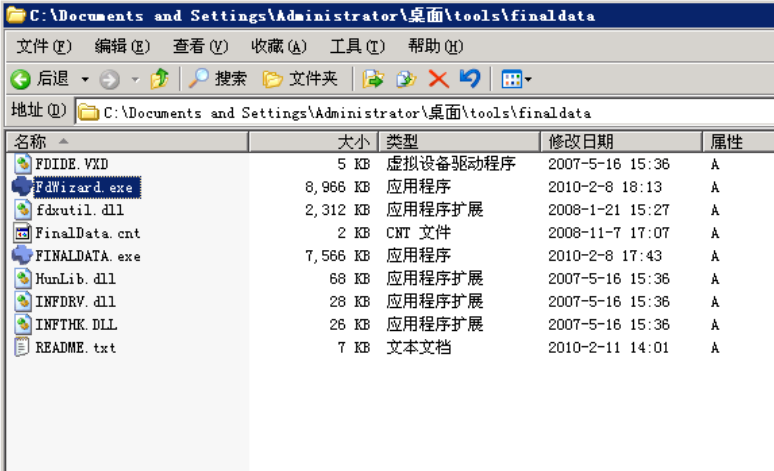Click the 2,312 KB size value
This screenshot has height=471, width=774.
coord(338,210)
